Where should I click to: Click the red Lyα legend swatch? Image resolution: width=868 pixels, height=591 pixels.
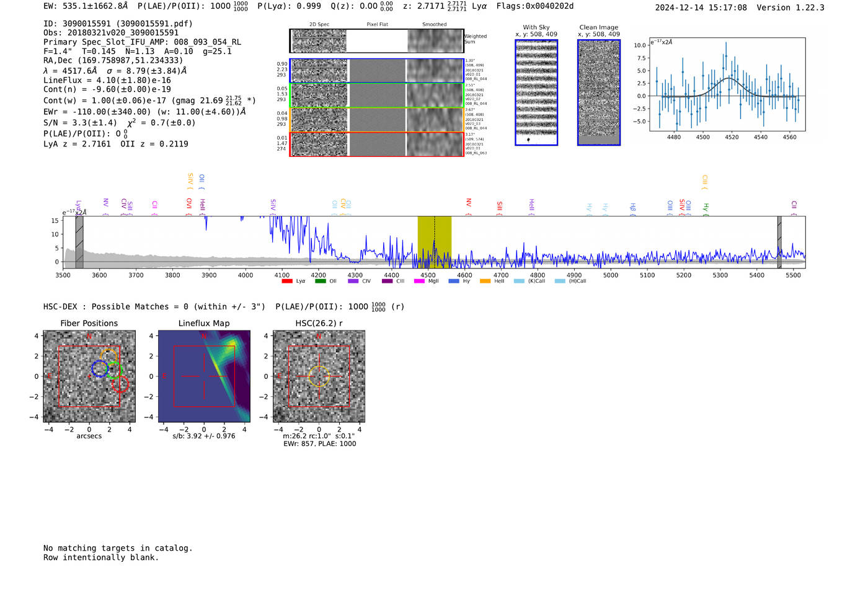(287, 282)
